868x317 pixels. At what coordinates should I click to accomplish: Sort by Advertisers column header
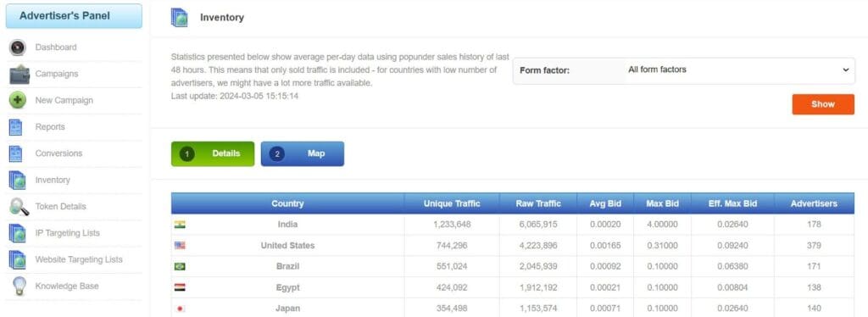[x=814, y=203]
